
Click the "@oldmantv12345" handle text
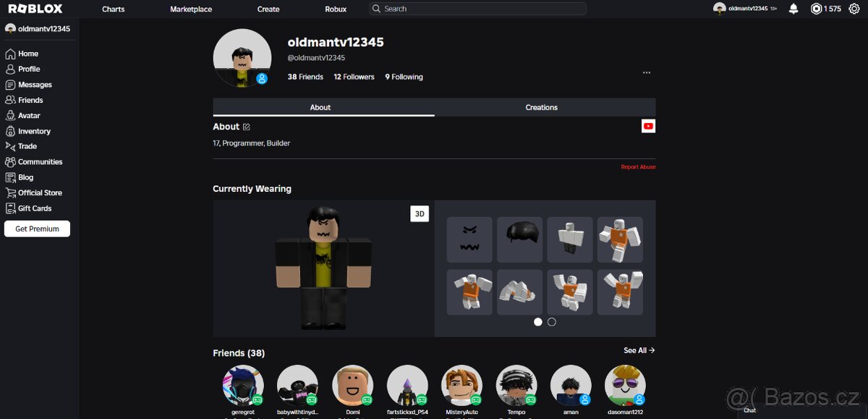[316, 58]
